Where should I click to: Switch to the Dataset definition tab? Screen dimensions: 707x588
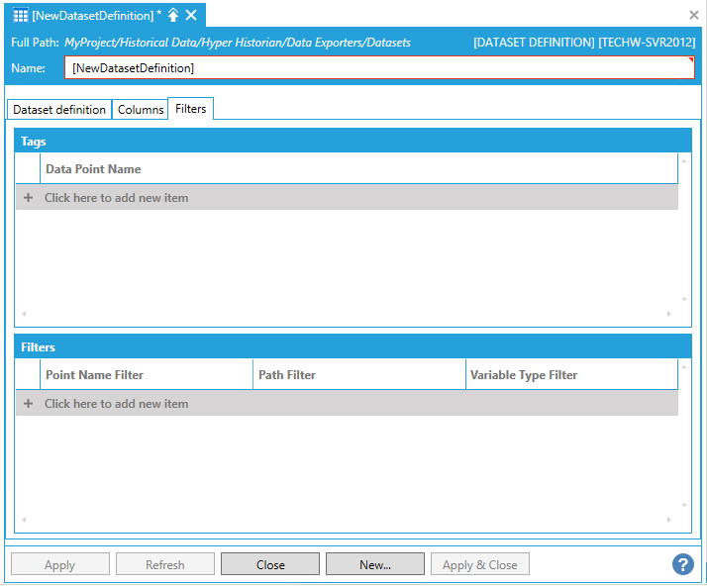(x=59, y=110)
